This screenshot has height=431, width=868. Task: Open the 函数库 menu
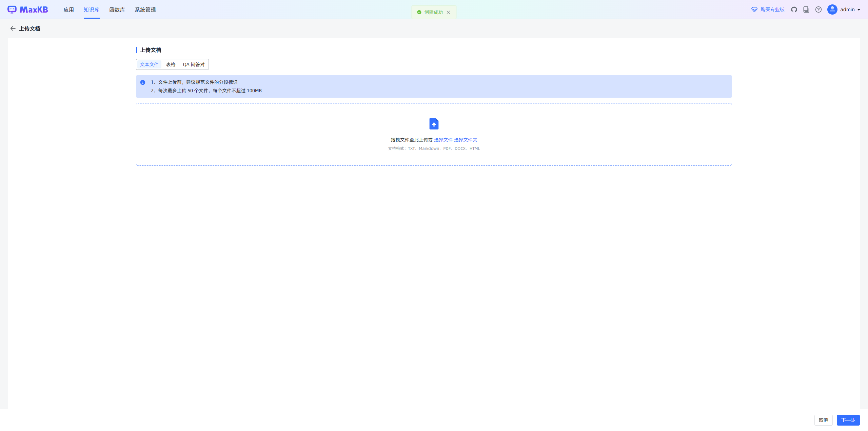[x=117, y=9]
